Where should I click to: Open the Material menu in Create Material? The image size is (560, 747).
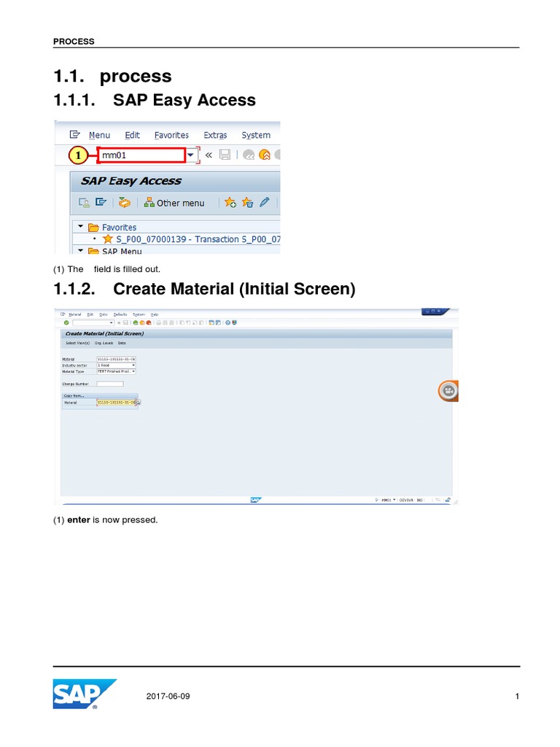click(x=75, y=314)
